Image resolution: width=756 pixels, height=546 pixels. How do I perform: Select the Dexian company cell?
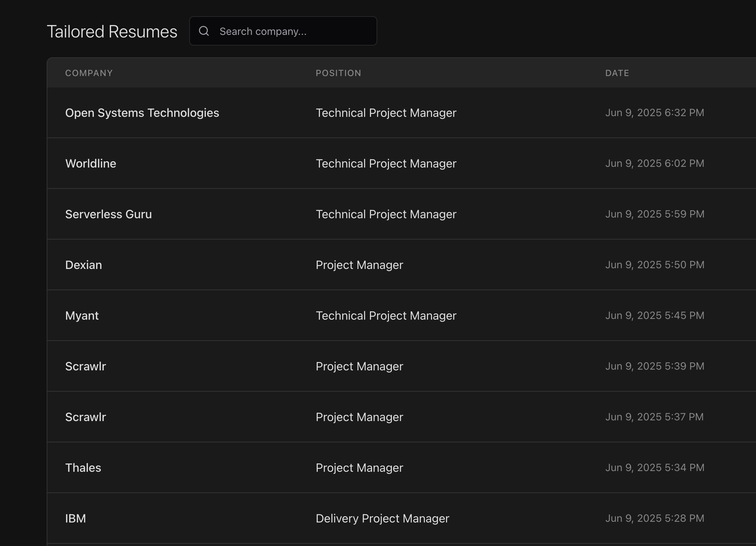pyautogui.click(x=83, y=265)
